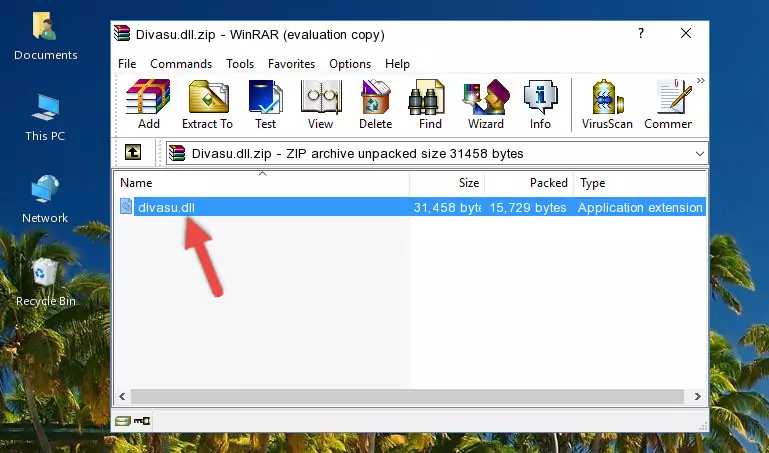This screenshot has height=453, width=769.
Task: Open the Tools menu
Action: pos(240,64)
